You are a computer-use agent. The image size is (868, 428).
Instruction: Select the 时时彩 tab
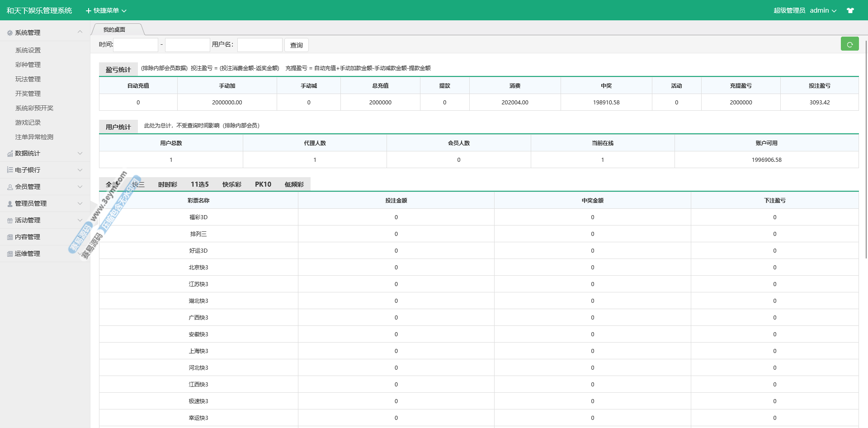click(x=168, y=184)
